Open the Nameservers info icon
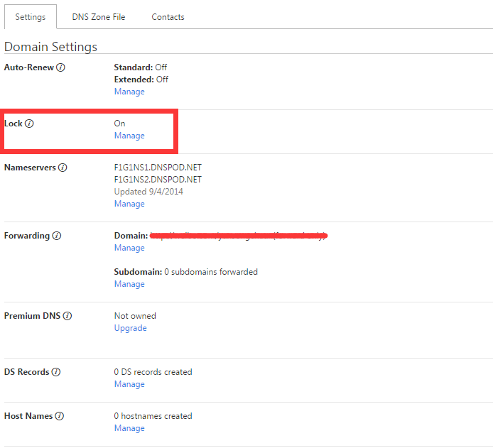The height and width of the screenshot is (448, 493). tap(63, 168)
